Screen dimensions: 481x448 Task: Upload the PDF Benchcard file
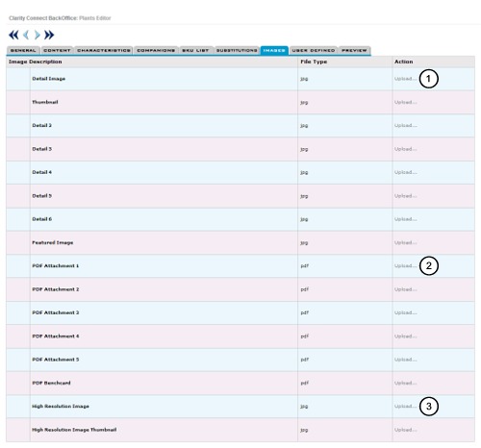(x=406, y=383)
